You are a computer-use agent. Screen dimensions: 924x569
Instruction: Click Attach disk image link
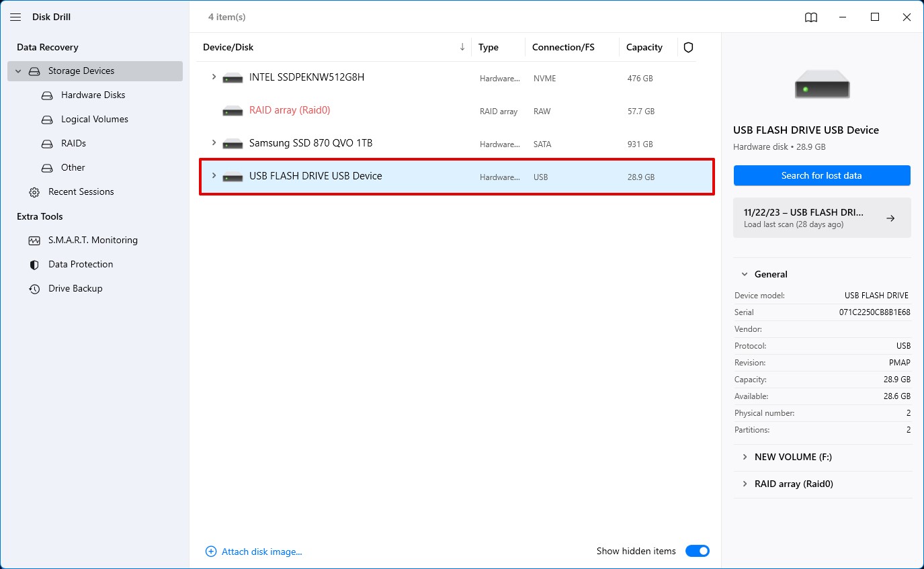(262, 552)
